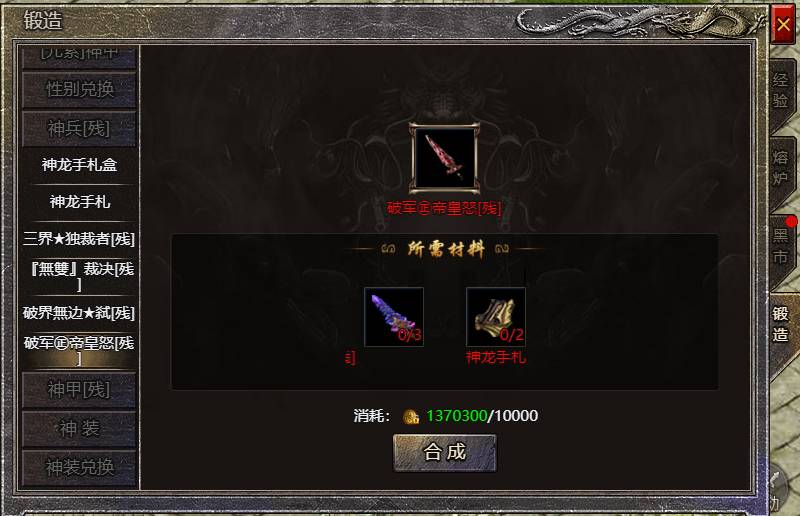Click the gold coin cost icon

(411, 416)
